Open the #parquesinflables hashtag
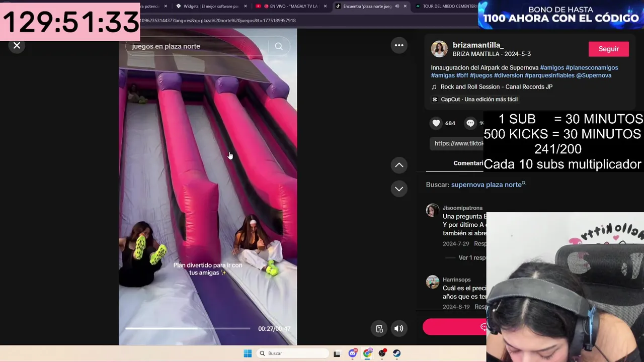This screenshot has height=362, width=644. (x=549, y=75)
